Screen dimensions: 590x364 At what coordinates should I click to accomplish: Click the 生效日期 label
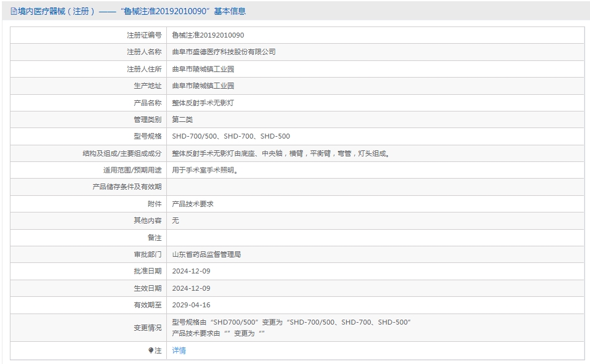pos(148,288)
